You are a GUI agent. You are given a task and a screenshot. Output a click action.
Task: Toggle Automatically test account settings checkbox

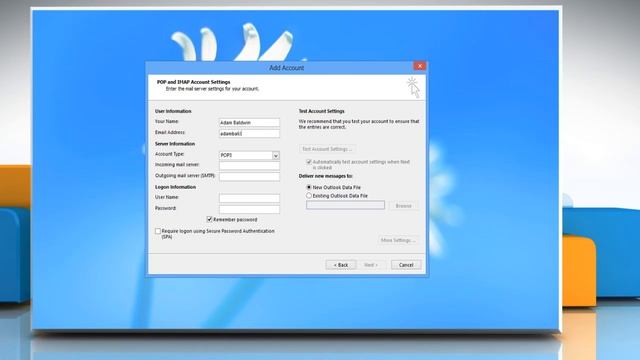click(x=309, y=162)
